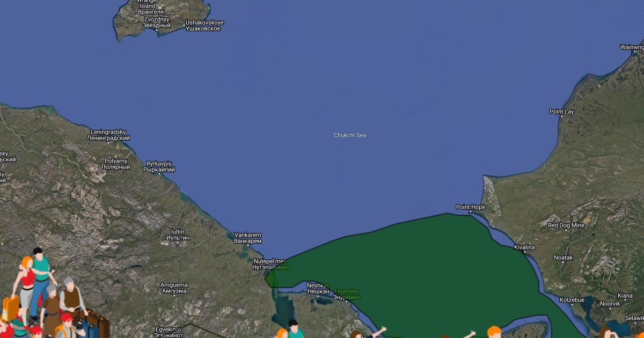The image size is (644, 338).
Task: Click the Noorvik place label
Action: pos(610,304)
